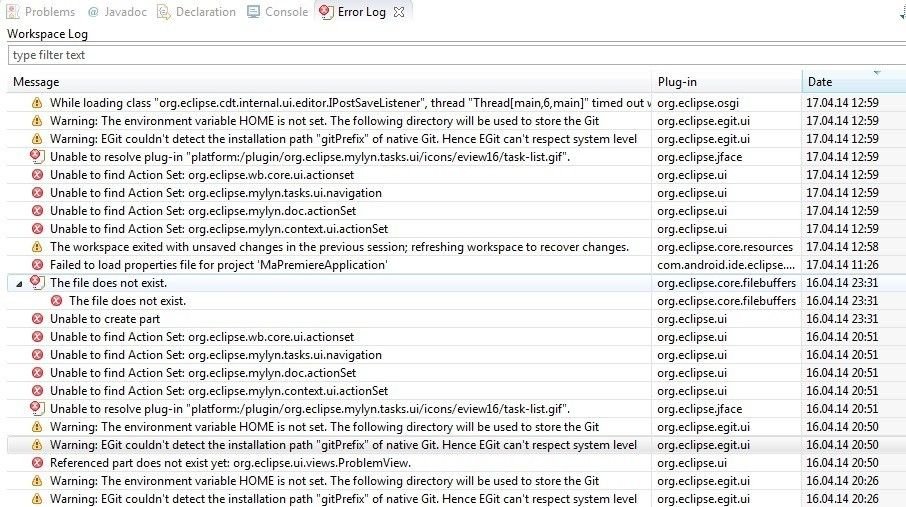Select 'While loading class' timed out message

click(350, 103)
